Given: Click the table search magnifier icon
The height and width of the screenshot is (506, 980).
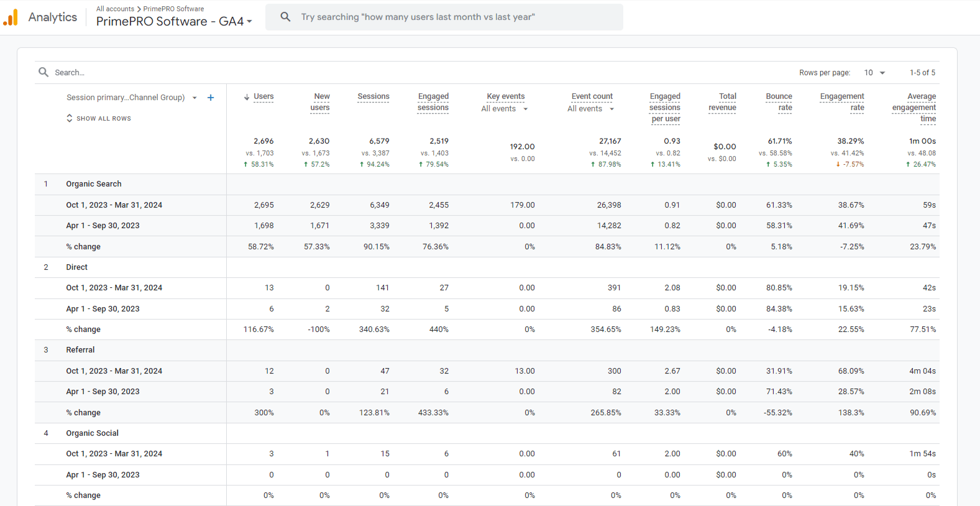Looking at the screenshot, I should point(44,72).
